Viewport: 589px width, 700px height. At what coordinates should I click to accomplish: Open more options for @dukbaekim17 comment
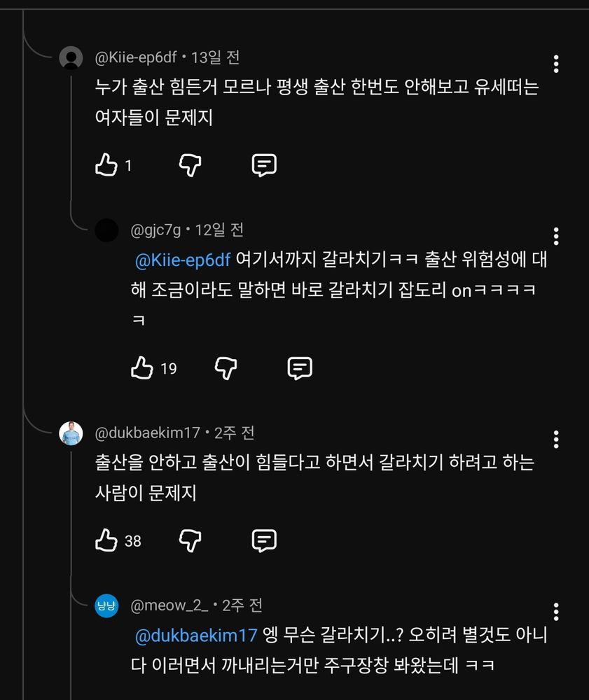556,440
